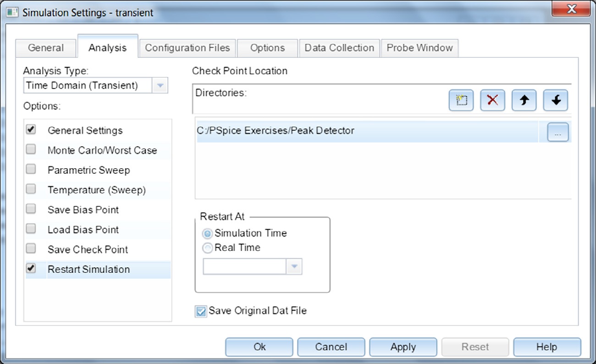This screenshot has width=596, height=364.
Task: Click the new directory icon
Action: point(461,100)
